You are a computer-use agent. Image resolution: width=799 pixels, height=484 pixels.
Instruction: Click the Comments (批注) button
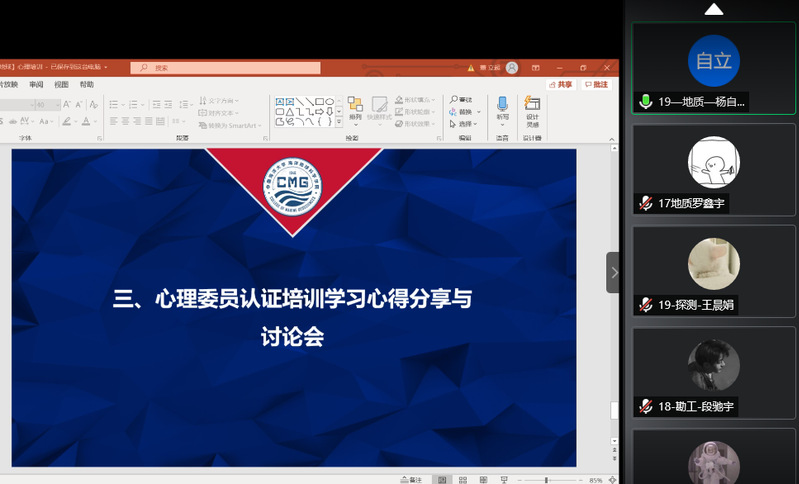(x=597, y=85)
